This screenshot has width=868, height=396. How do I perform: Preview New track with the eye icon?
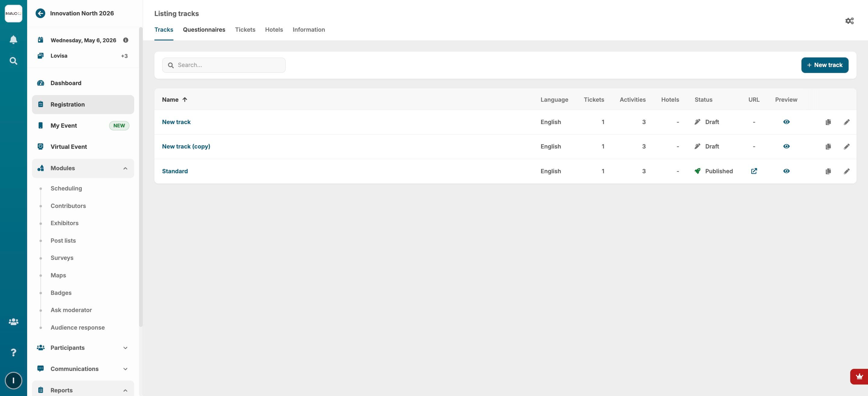[x=786, y=122]
